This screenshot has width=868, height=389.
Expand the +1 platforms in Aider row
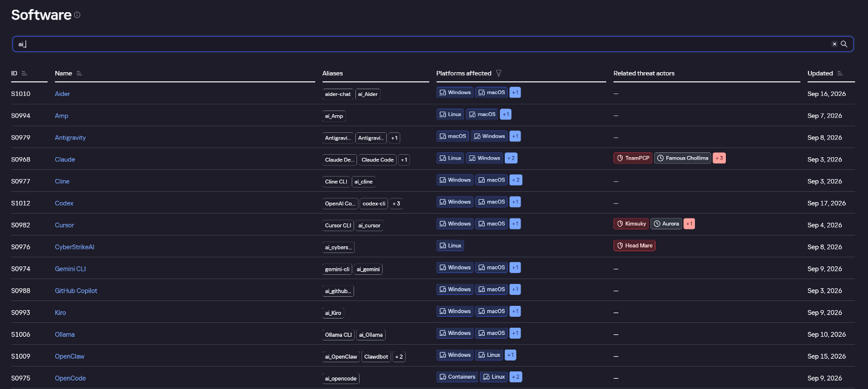515,92
